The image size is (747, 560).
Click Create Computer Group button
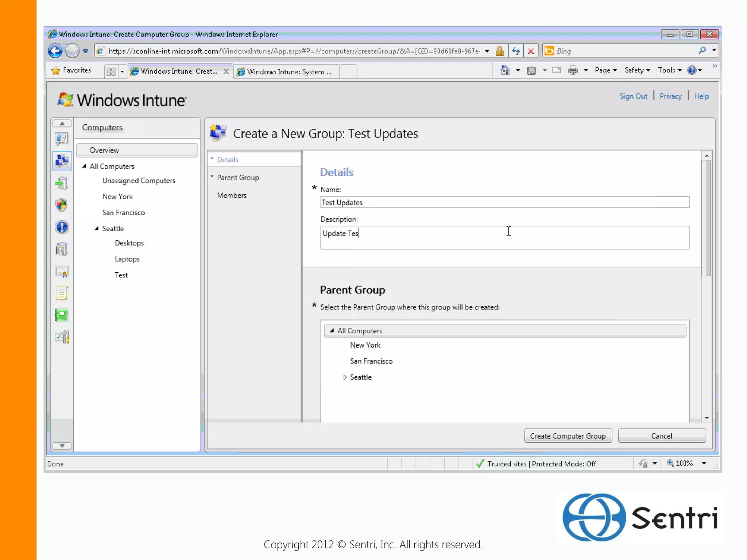click(x=568, y=436)
